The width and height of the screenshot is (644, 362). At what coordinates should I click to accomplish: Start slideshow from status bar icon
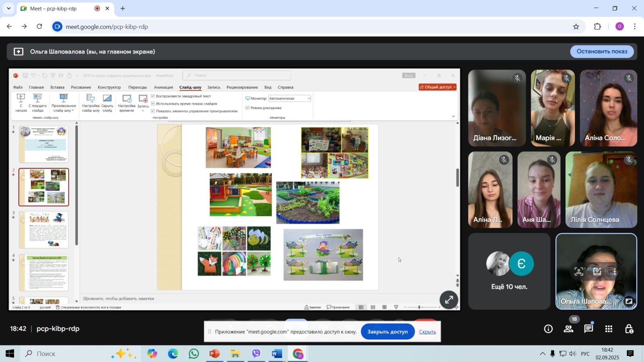396,307
